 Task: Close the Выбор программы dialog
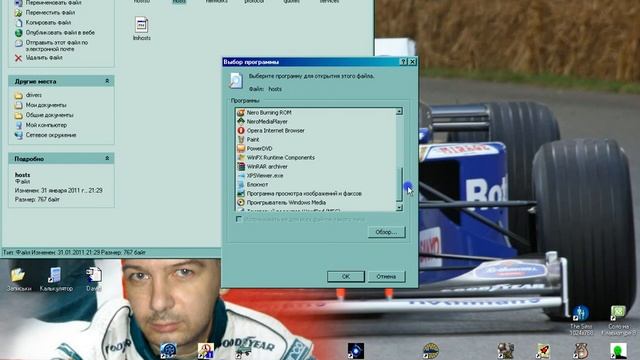(x=412, y=62)
